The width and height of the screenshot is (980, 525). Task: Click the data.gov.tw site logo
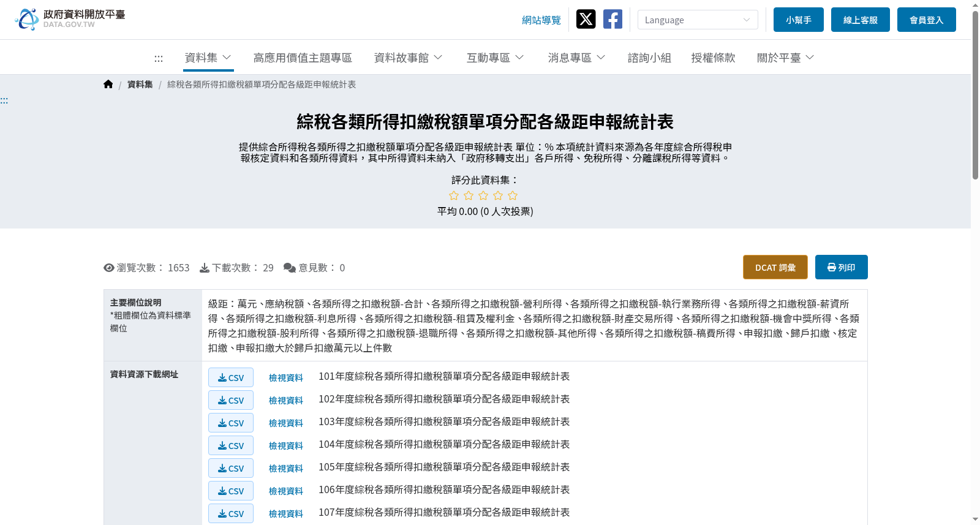coord(70,19)
